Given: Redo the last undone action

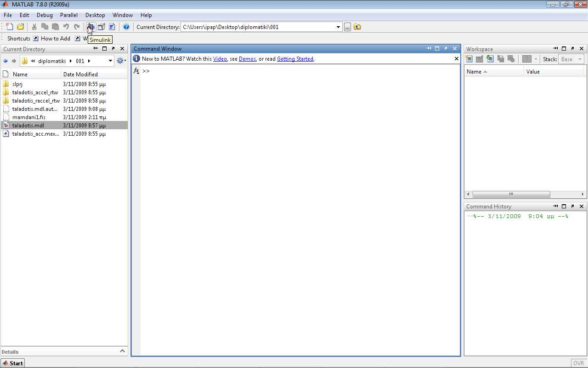Looking at the screenshot, I should point(77,27).
